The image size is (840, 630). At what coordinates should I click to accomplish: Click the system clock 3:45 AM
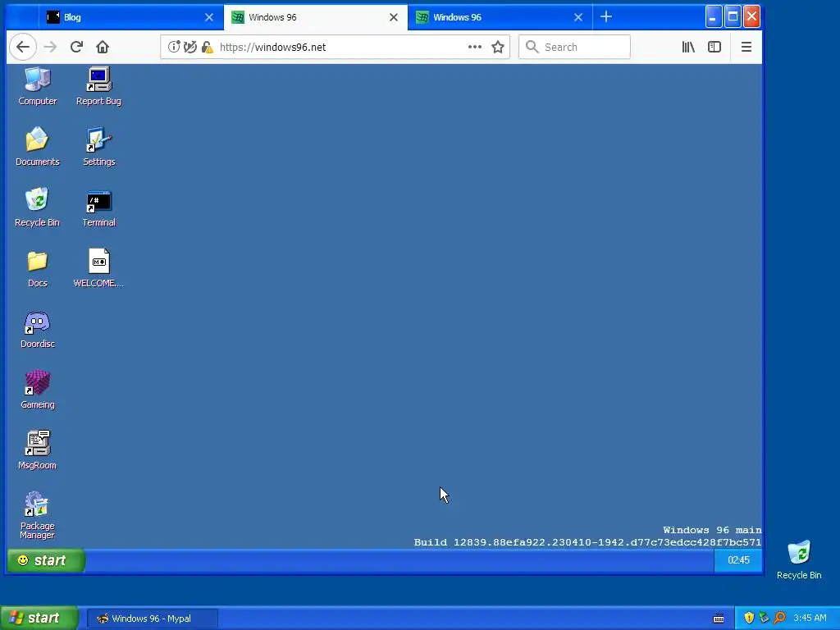(x=810, y=619)
